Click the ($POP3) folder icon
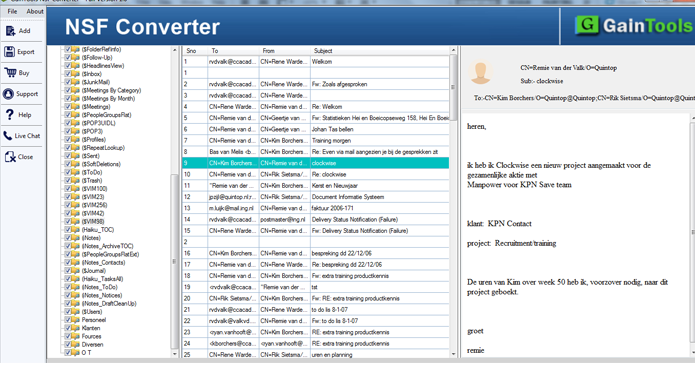 [76, 131]
